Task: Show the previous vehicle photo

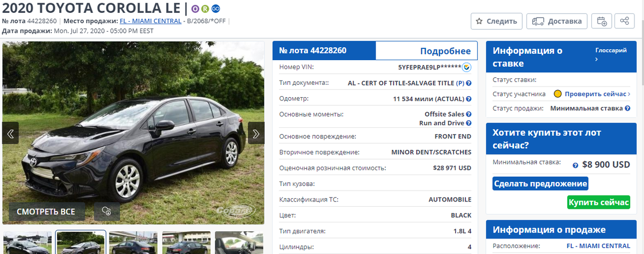Action: pyautogui.click(x=11, y=133)
